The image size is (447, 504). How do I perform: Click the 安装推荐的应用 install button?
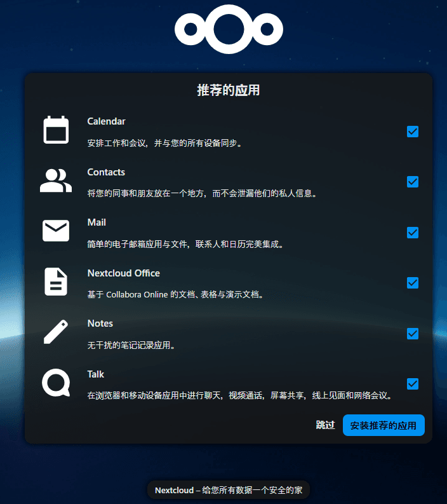(x=384, y=425)
